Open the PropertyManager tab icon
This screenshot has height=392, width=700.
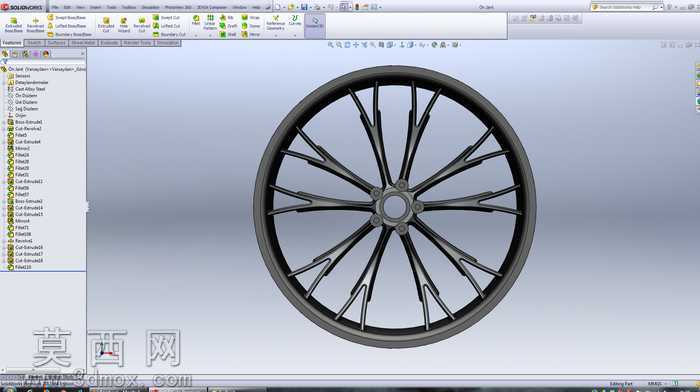click(x=15, y=54)
